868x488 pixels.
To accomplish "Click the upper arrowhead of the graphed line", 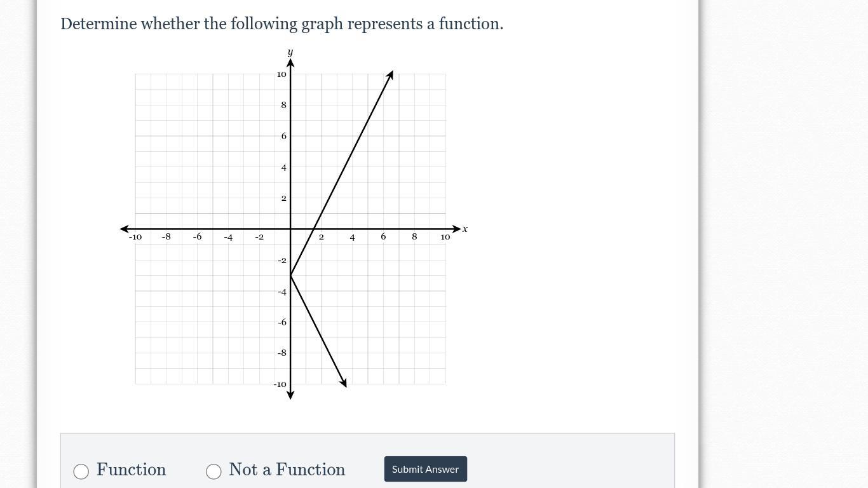I will tap(390, 75).
